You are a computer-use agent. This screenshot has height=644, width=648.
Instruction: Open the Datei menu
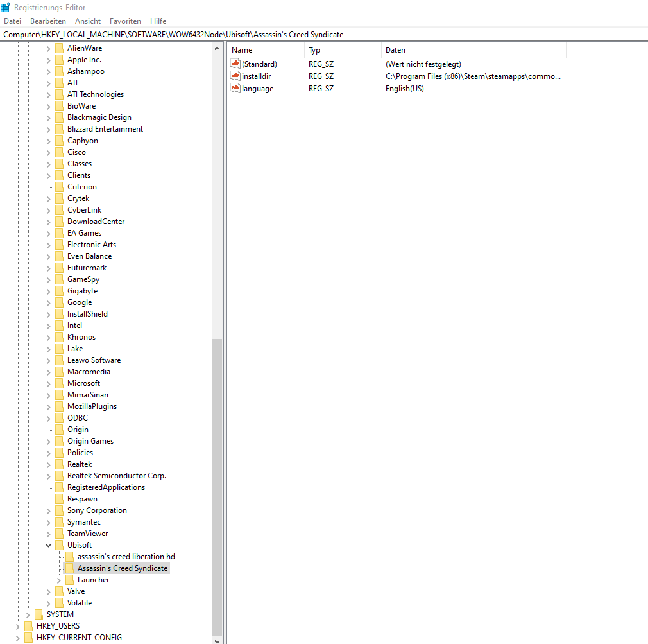point(12,21)
